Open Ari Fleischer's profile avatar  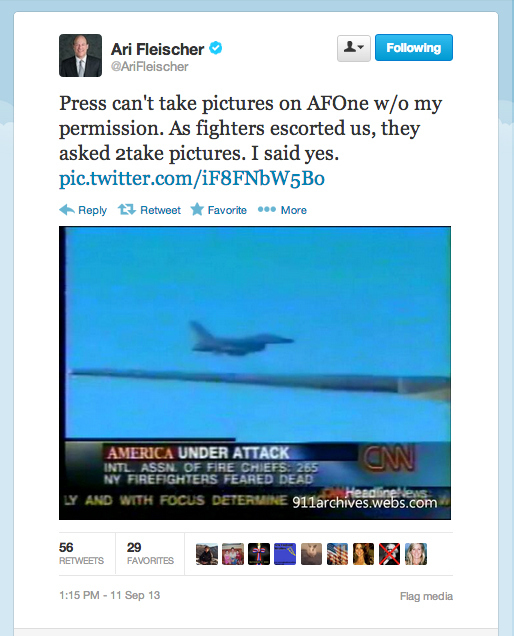[x=80, y=56]
